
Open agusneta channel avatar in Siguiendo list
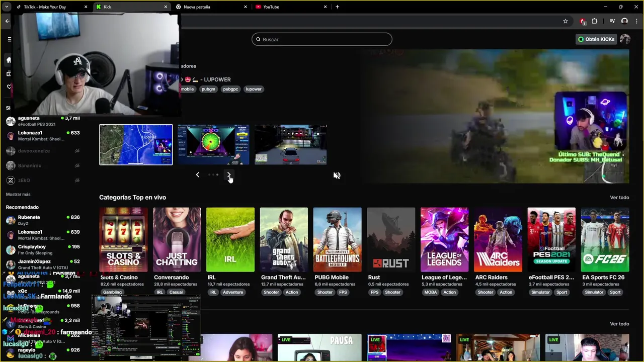point(11,121)
